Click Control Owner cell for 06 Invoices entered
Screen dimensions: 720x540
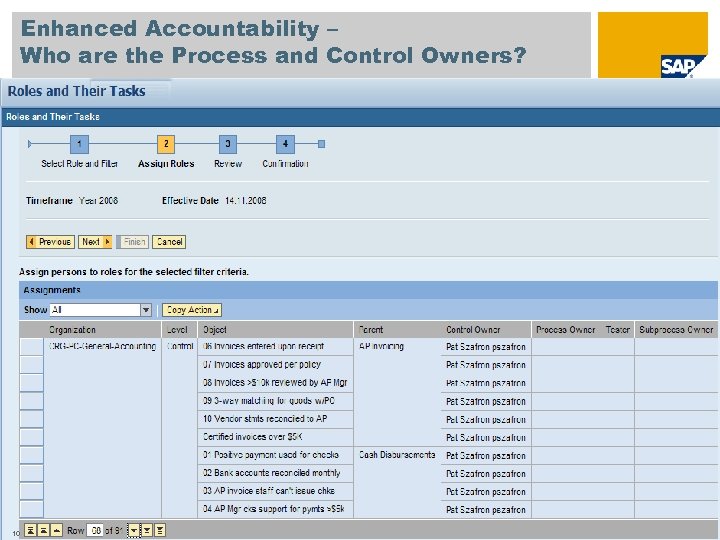(486, 347)
